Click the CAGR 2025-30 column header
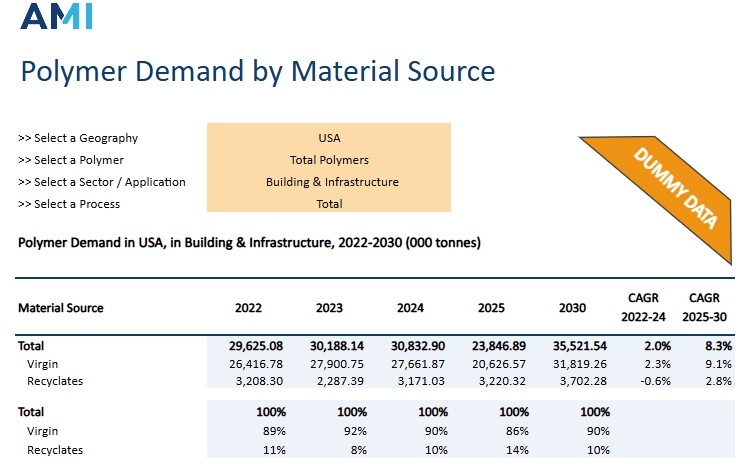 (x=705, y=307)
